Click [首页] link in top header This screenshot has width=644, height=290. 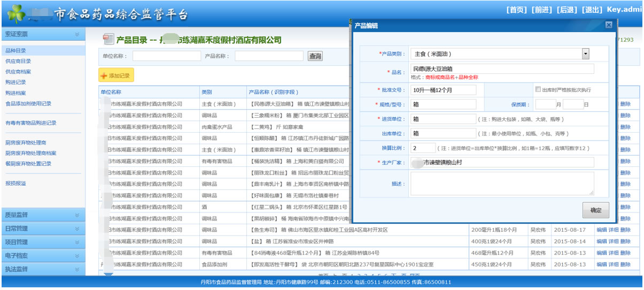(x=516, y=10)
